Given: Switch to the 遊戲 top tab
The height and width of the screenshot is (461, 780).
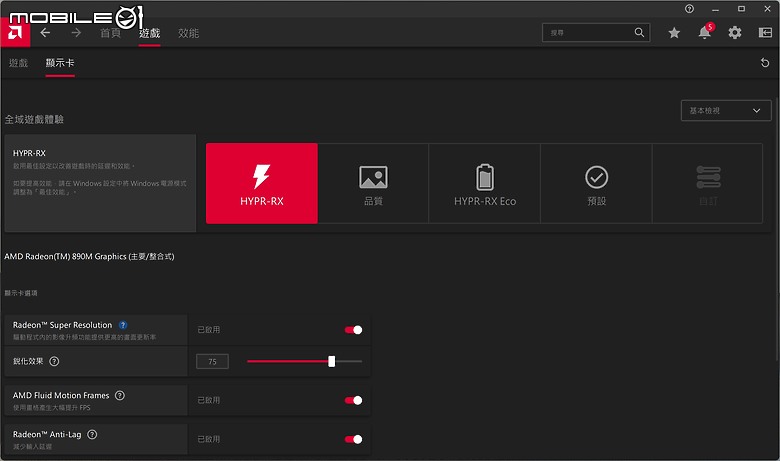Looking at the screenshot, I should pyautogui.click(x=149, y=33).
